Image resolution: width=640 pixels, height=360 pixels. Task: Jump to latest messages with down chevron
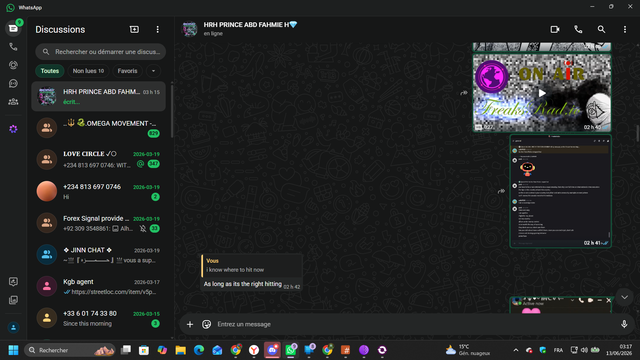click(x=624, y=297)
